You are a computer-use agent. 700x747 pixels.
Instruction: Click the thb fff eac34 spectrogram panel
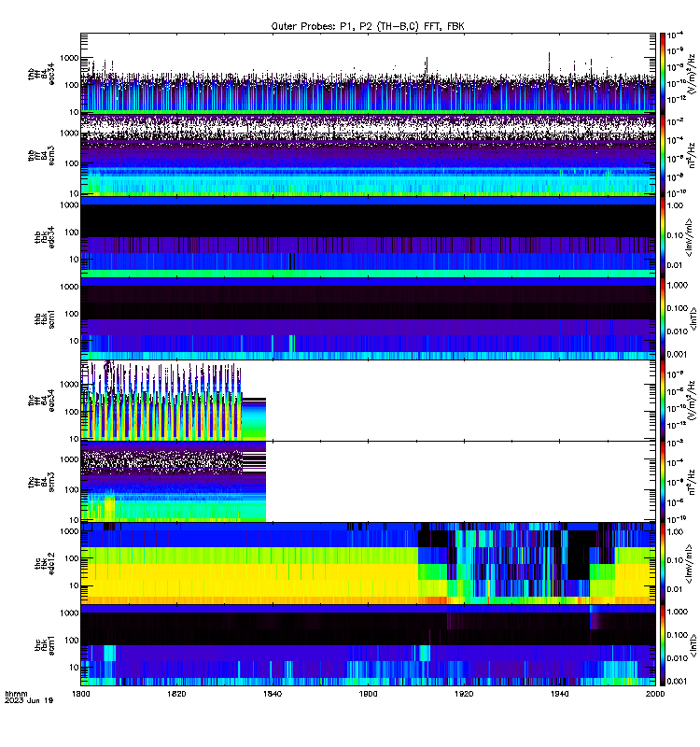click(x=368, y=74)
